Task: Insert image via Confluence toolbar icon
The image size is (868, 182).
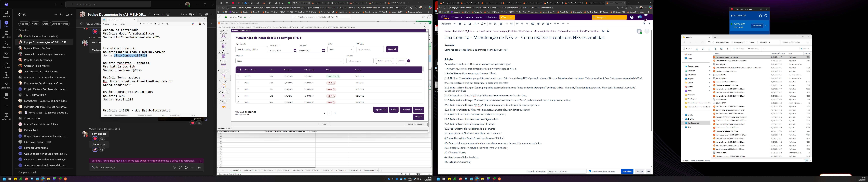Action: point(538,24)
